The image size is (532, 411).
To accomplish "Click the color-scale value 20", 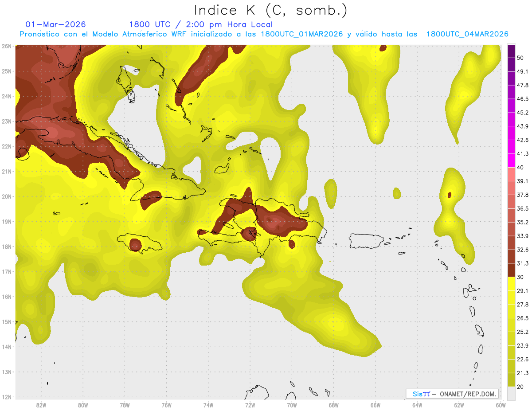I will (520, 387).
